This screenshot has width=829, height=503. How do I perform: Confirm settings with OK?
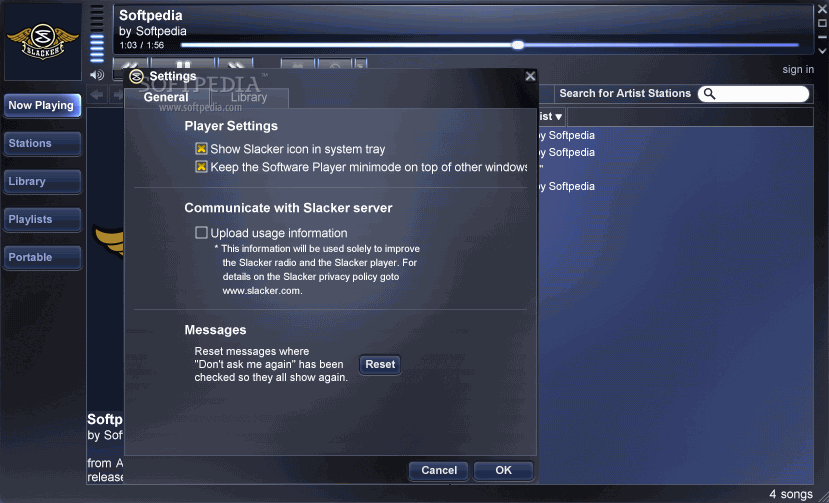(503, 470)
